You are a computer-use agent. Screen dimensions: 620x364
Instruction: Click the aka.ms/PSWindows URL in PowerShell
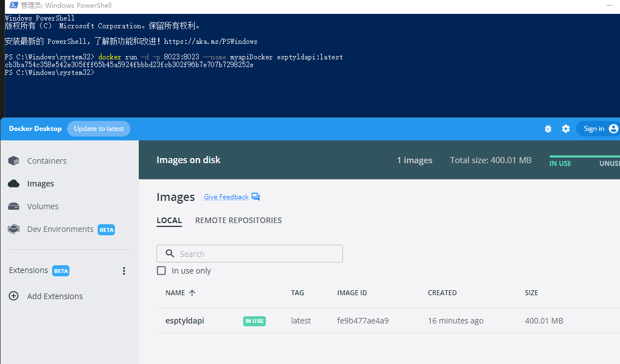(210, 42)
